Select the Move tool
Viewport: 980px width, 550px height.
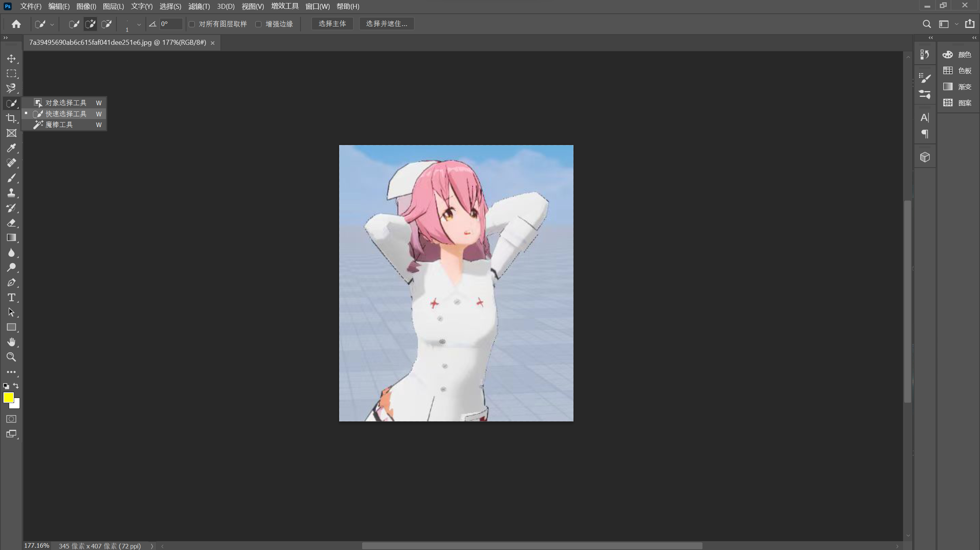click(x=11, y=59)
